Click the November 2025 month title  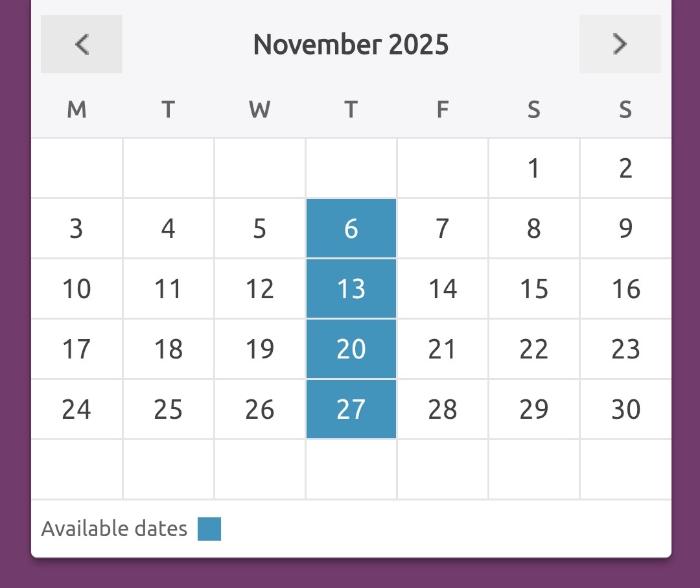click(x=351, y=45)
